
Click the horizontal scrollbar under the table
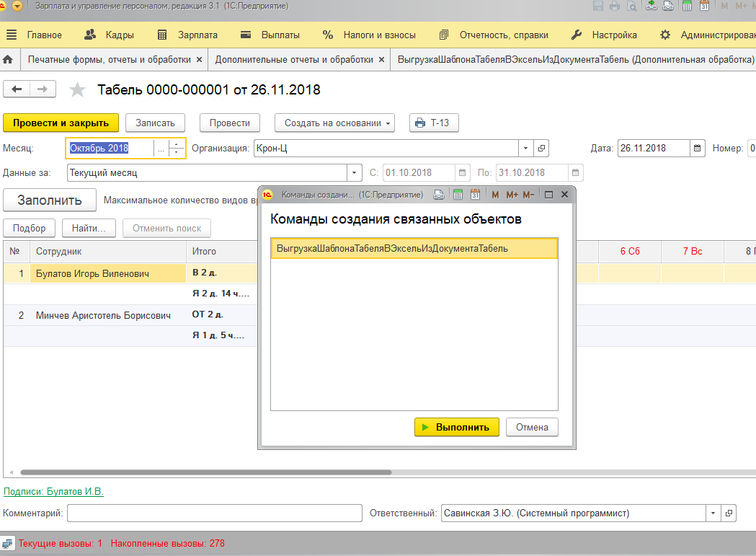(206, 472)
